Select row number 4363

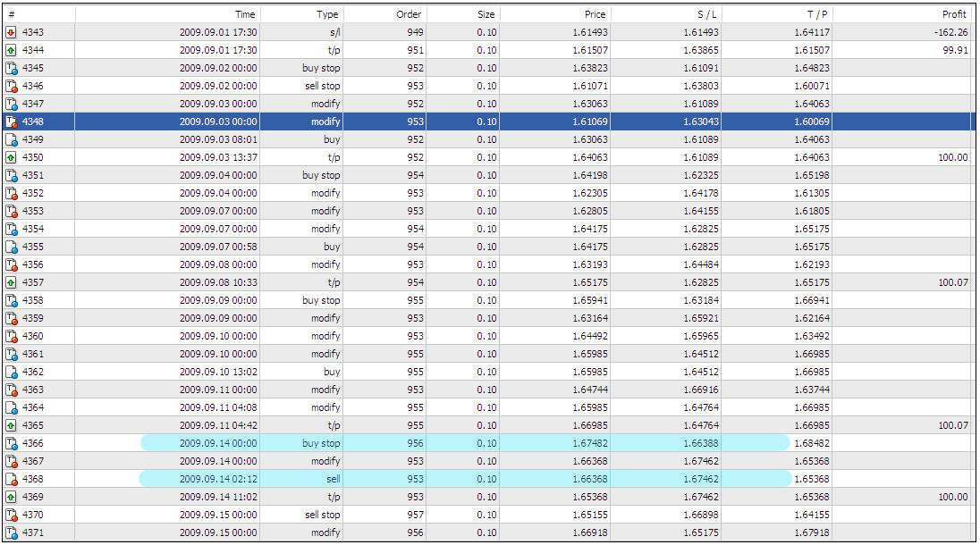tap(33, 390)
